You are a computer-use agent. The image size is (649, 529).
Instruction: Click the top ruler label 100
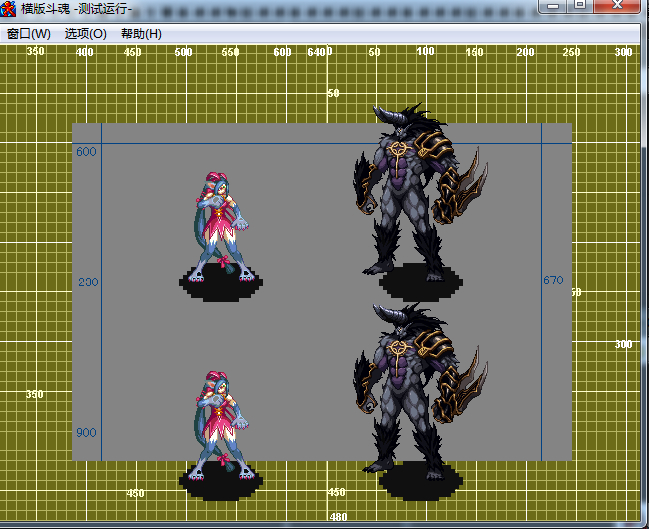click(425, 51)
